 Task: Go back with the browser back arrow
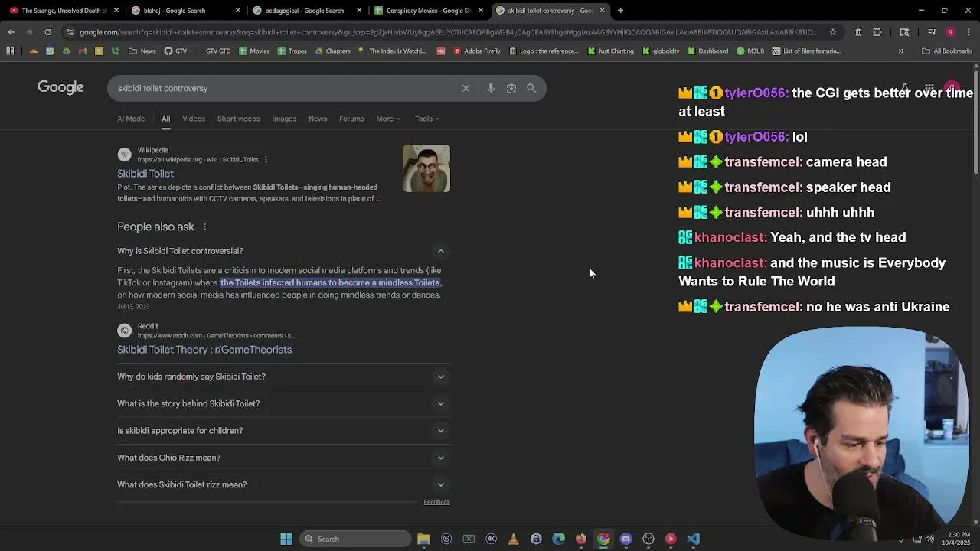(x=11, y=32)
